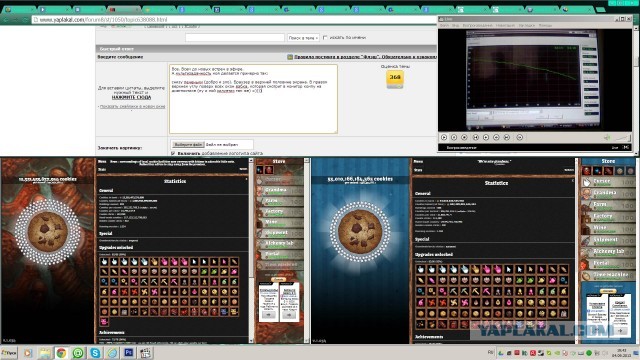Open Photoshop from the taskbar
The height and width of the screenshot is (360, 640).
[x=129, y=353]
